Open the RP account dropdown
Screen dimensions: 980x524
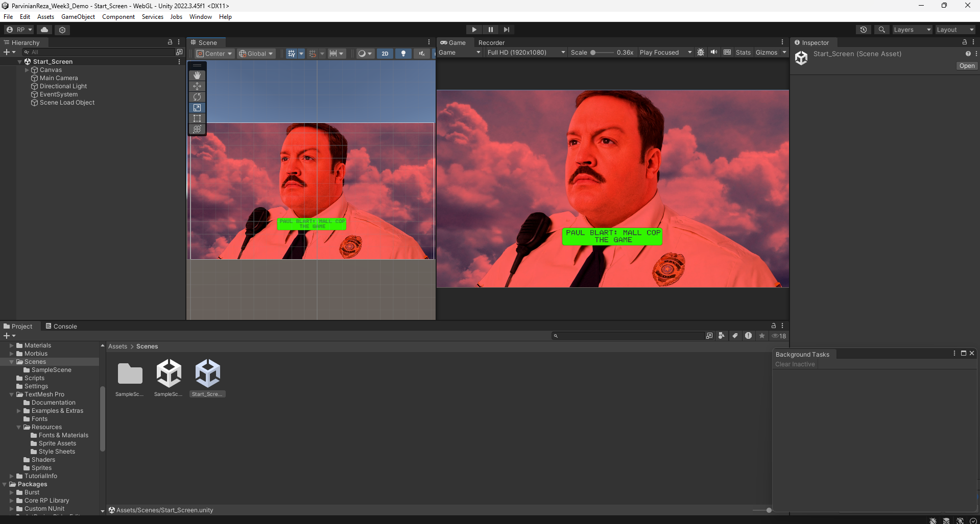[x=19, y=30]
